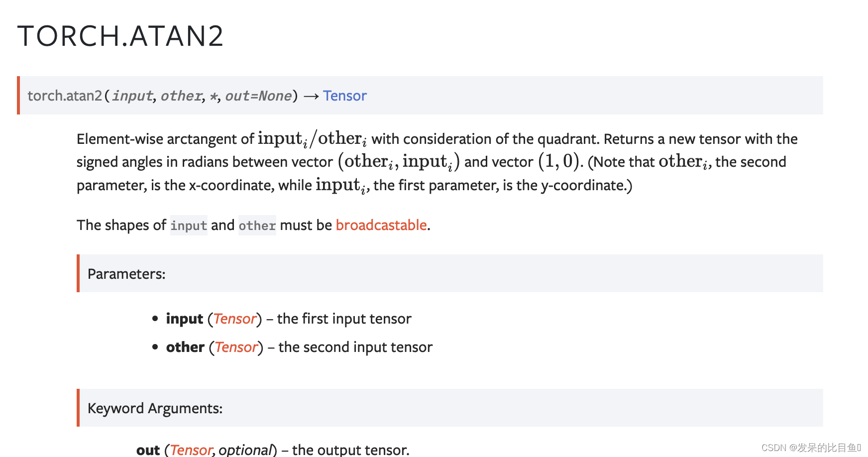Image resolution: width=868 pixels, height=457 pixels.
Task: Click the Parameters section header
Action: [126, 274]
